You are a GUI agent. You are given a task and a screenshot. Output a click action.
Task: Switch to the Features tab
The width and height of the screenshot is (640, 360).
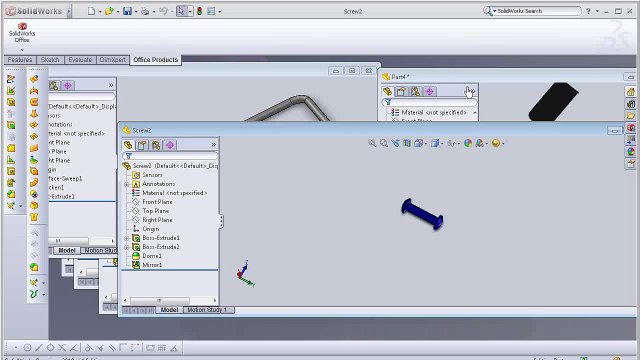point(20,60)
